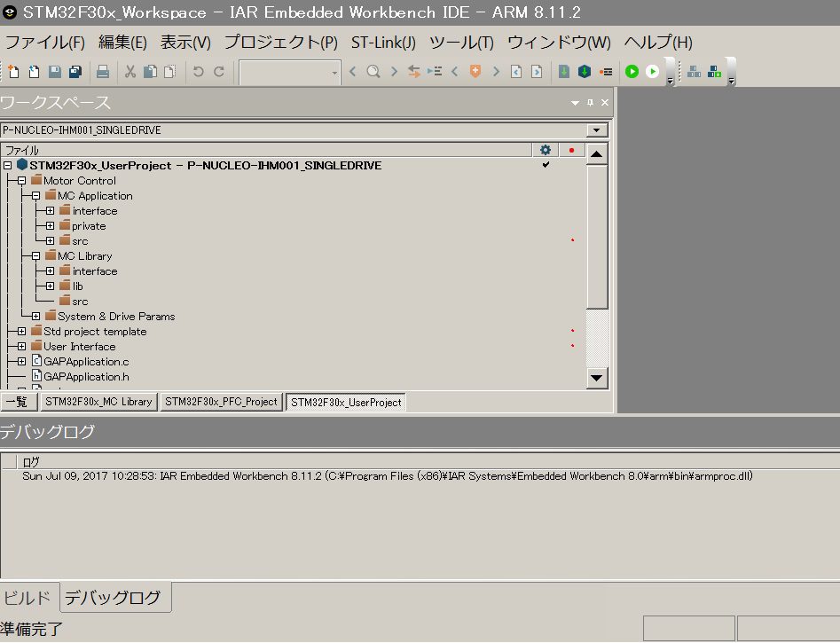Click the Open file toolbar icon
840x643 pixels.
point(34,71)
